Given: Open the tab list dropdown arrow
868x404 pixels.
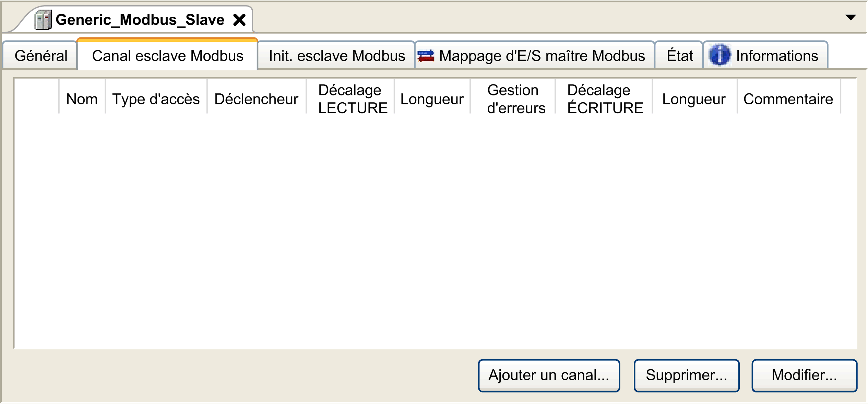Looking at the screenshot, I should (x=851, y=18).
